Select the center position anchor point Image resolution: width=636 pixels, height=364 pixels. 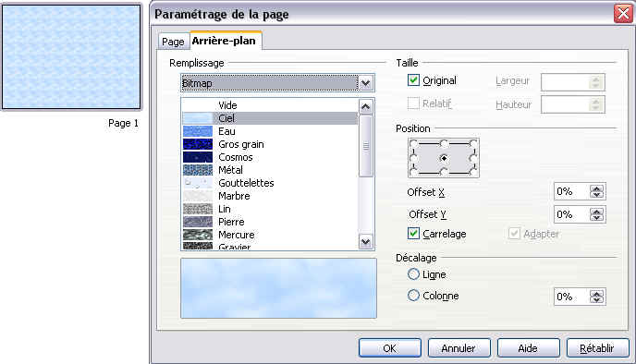coord(444,158)
